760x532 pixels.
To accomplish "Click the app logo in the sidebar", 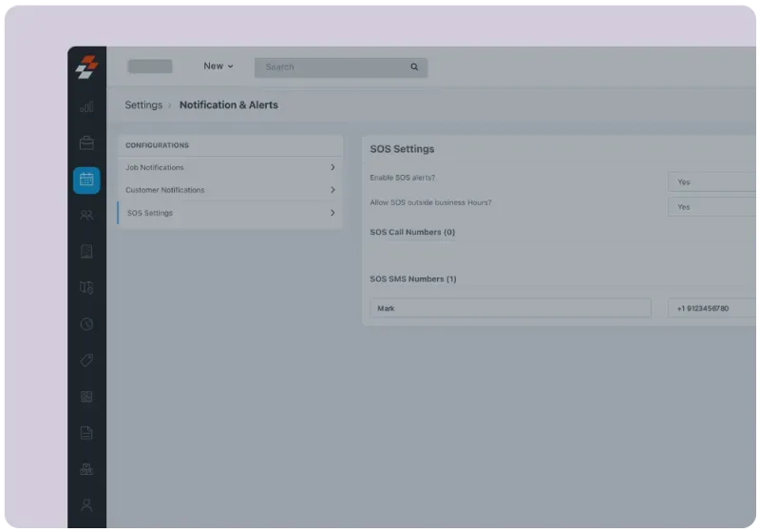I will click(x=86, y=66).
